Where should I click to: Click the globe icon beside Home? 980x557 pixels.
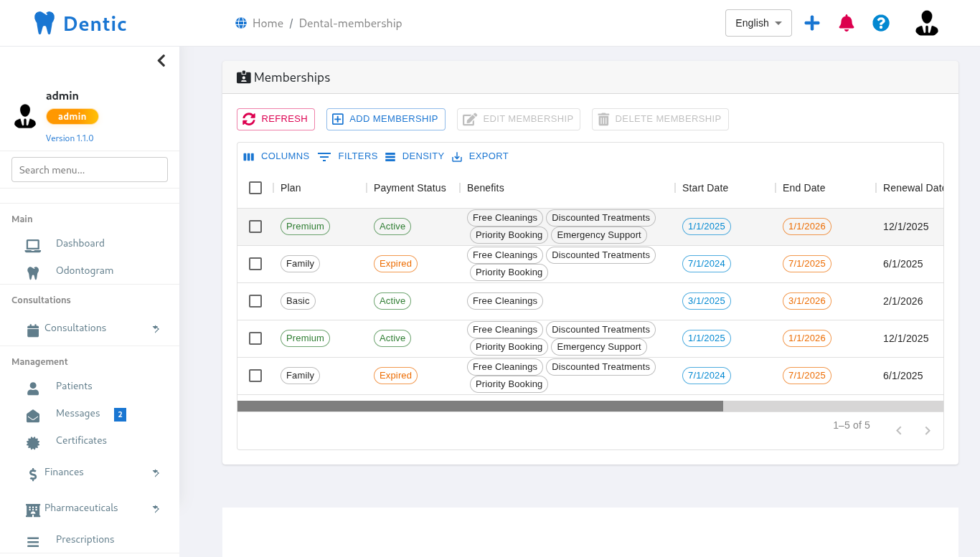pos(241,23)
